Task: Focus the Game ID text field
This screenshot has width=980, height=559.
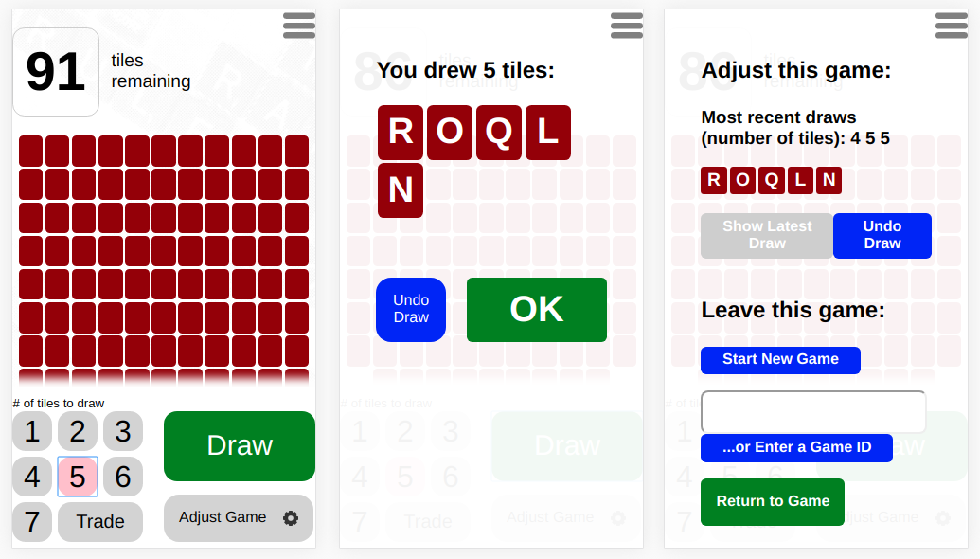Action: click(x=813, y=411)
